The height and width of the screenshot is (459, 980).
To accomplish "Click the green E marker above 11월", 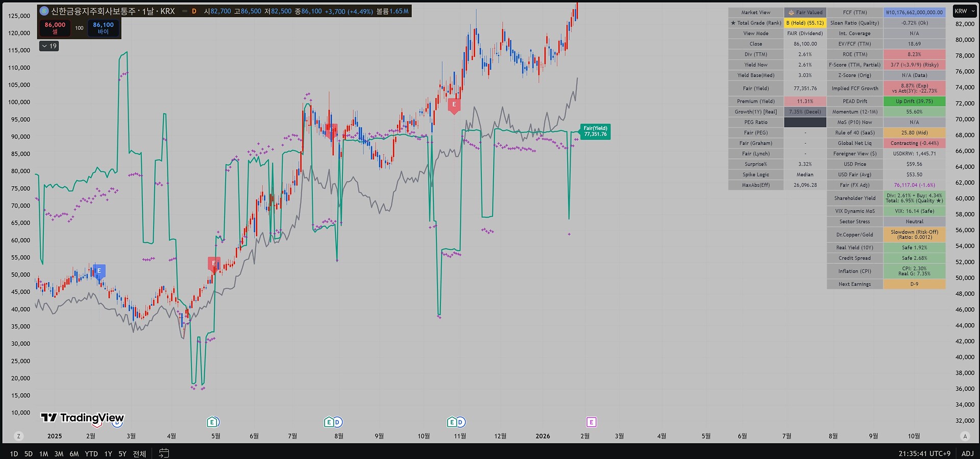I will click(x=452, y=422).
